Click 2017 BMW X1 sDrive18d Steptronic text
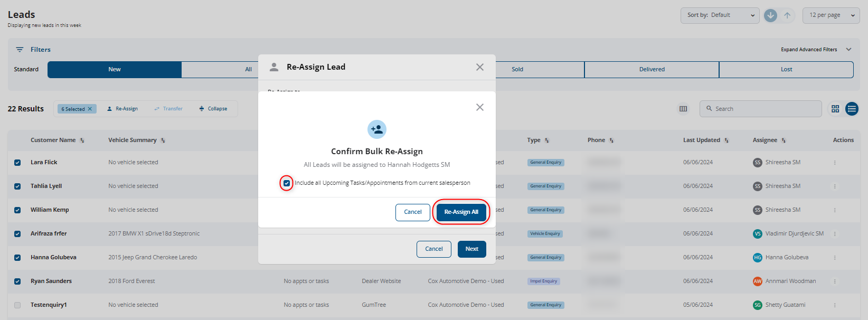The height and width of the screenshot is (320, 868). coord(154,233)
